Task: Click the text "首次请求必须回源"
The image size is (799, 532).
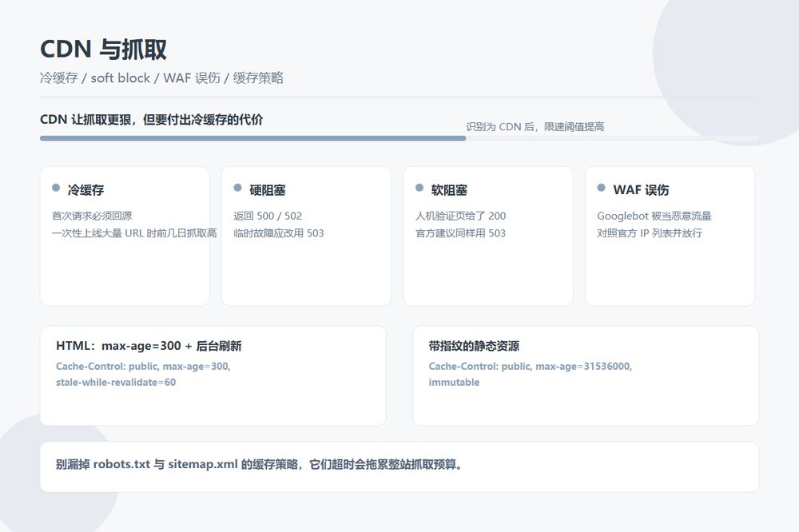Action: [x=92, y=216]
